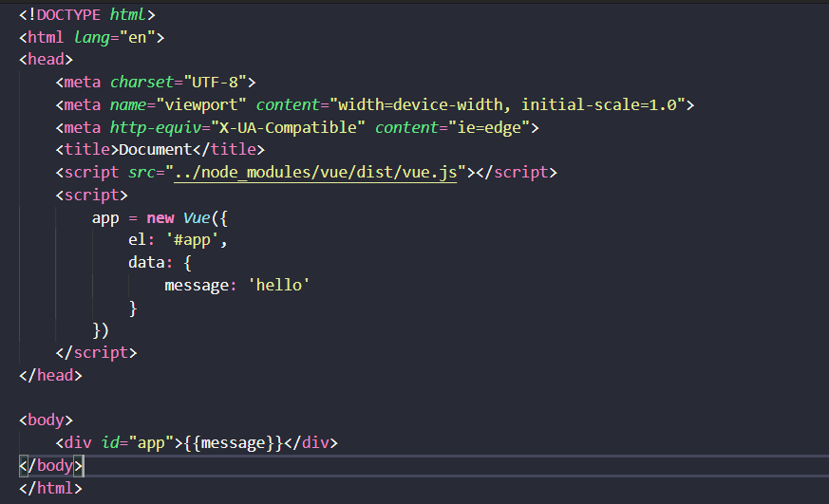
Task: Click the http-equiv X-UA-Compatible attribute
Action: [237, 128]
